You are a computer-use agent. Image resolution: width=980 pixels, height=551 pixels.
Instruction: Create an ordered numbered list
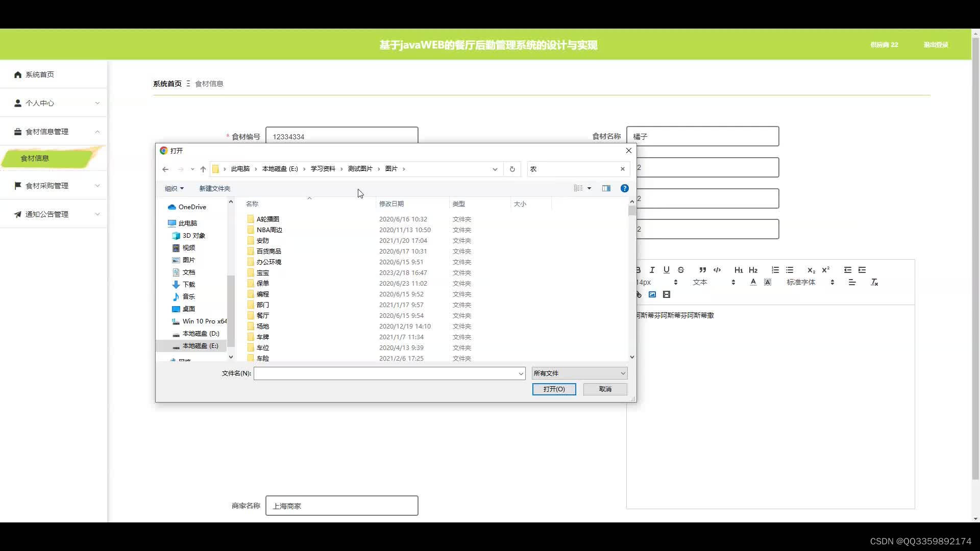click(x=775, y=270)
